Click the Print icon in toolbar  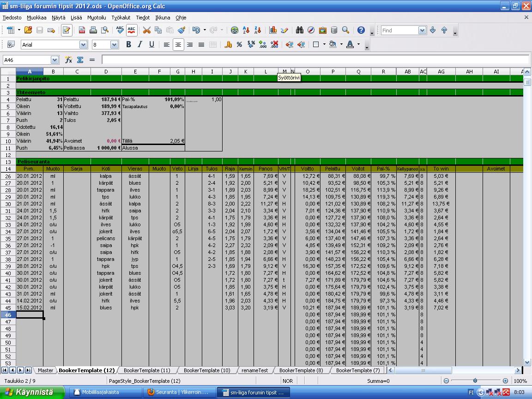point(93,30)
